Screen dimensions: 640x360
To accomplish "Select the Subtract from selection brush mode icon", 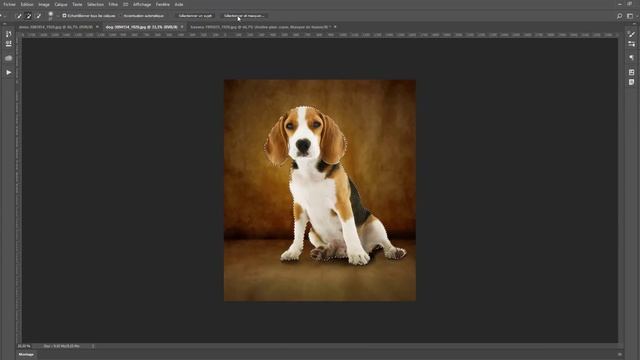I will pos(38,16).
